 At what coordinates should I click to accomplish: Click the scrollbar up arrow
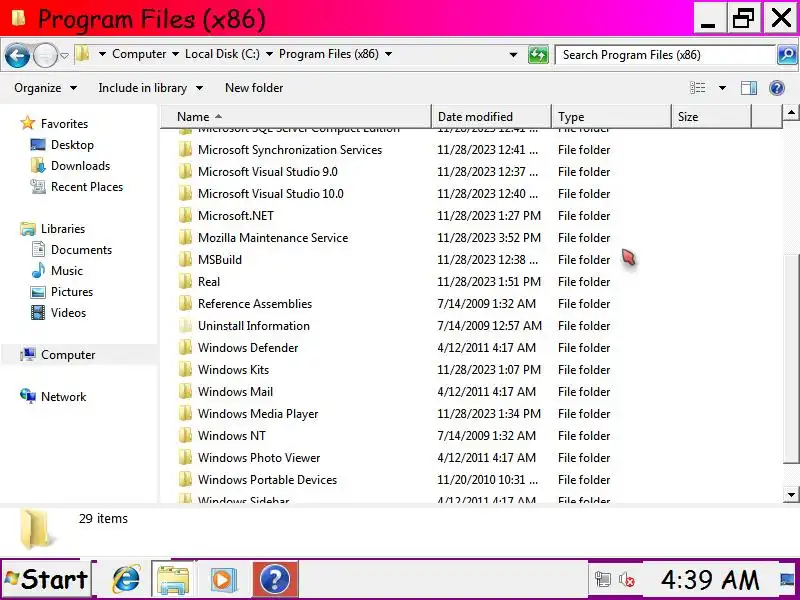click(791, 112)
